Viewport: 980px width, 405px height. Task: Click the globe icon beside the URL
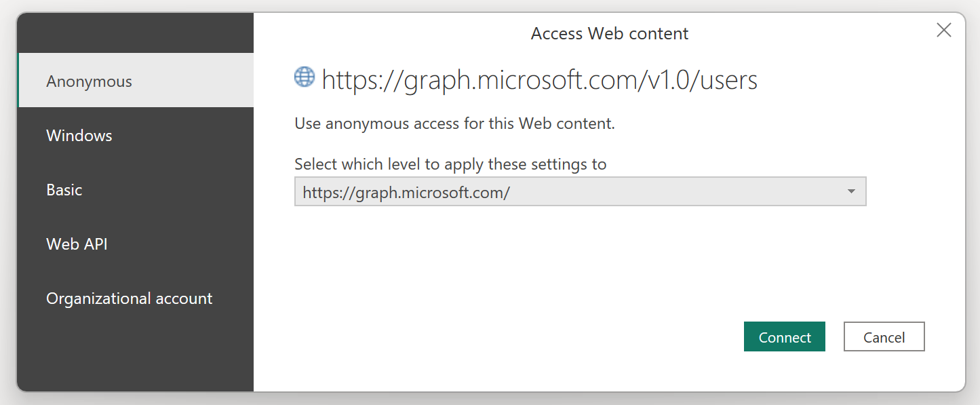(305, 78)
